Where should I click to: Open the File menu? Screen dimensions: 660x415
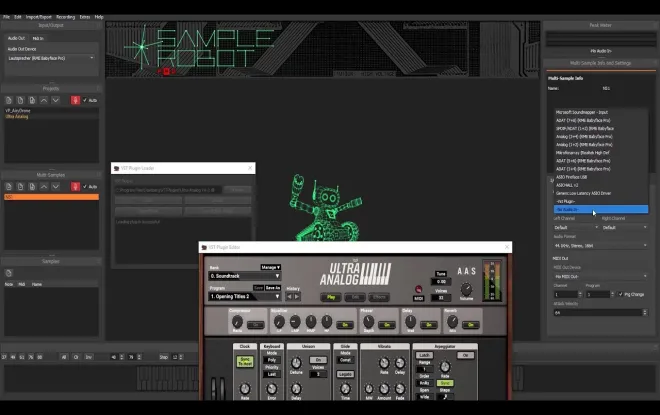6,17
